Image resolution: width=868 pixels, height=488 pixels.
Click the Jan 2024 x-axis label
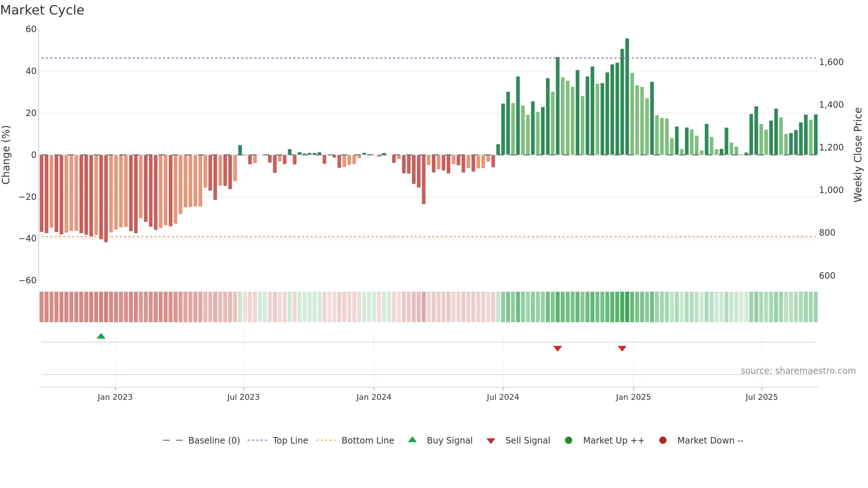(x=374, y=397)
